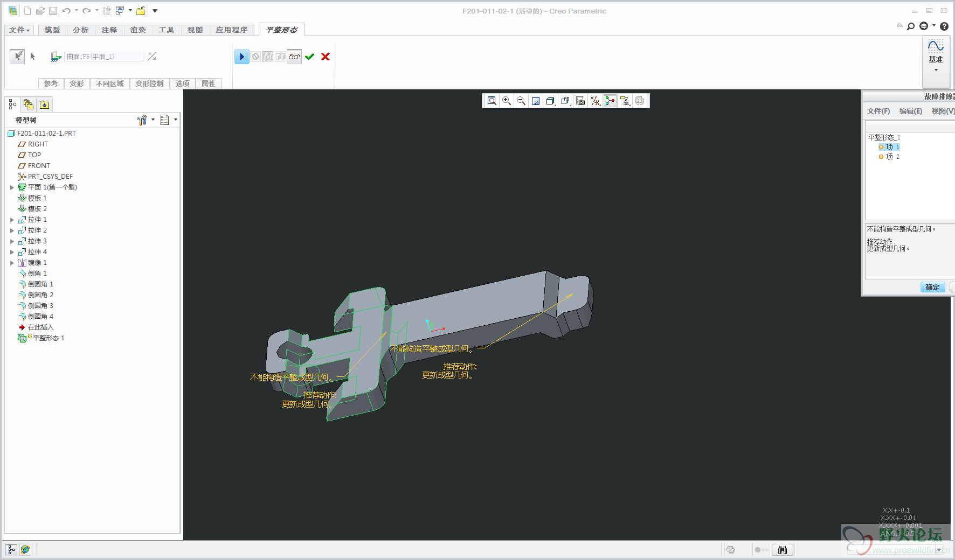
Task: Click the Repaint screen icon
Action: coord(536,101)
